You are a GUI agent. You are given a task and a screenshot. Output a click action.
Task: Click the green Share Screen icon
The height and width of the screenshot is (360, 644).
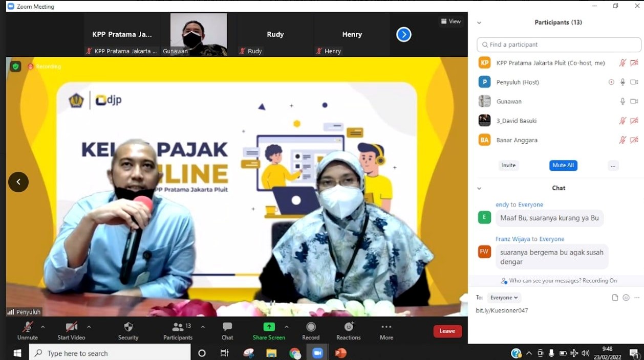tap(269, 327)
